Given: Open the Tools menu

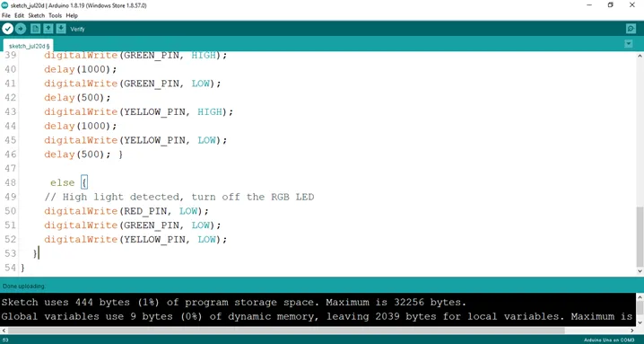Looking at the screenshot, I should tap(55, 15).
